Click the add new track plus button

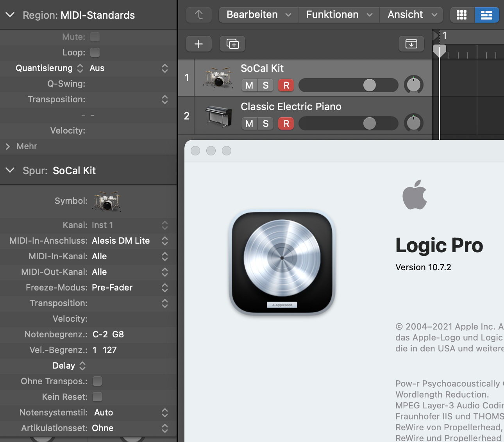click(198, 44)
